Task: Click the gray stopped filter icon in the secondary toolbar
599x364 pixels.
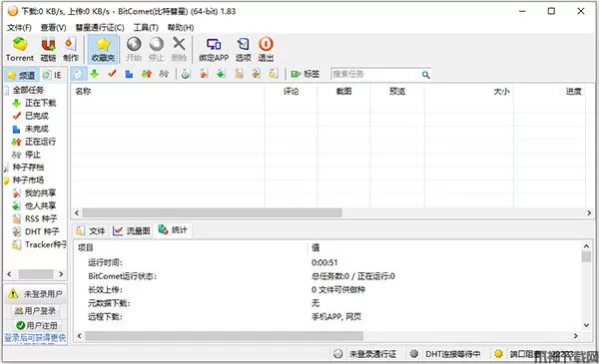Action: click(x=164, y=74)
